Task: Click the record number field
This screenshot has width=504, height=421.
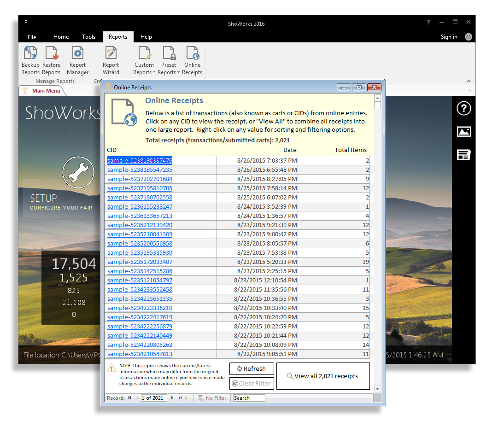Action: (154, 398)
